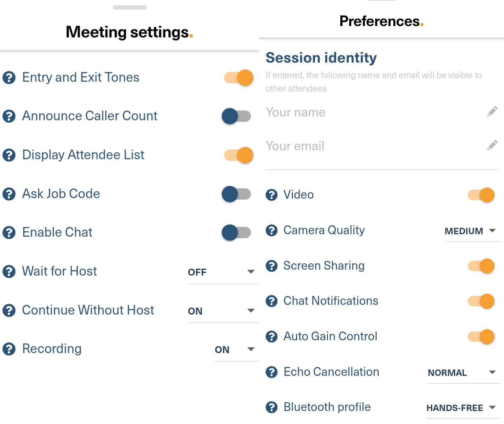504x424 pixels.
Task: Open Camera Quality MEDIUM dropdown
Action: click(472, 231)
